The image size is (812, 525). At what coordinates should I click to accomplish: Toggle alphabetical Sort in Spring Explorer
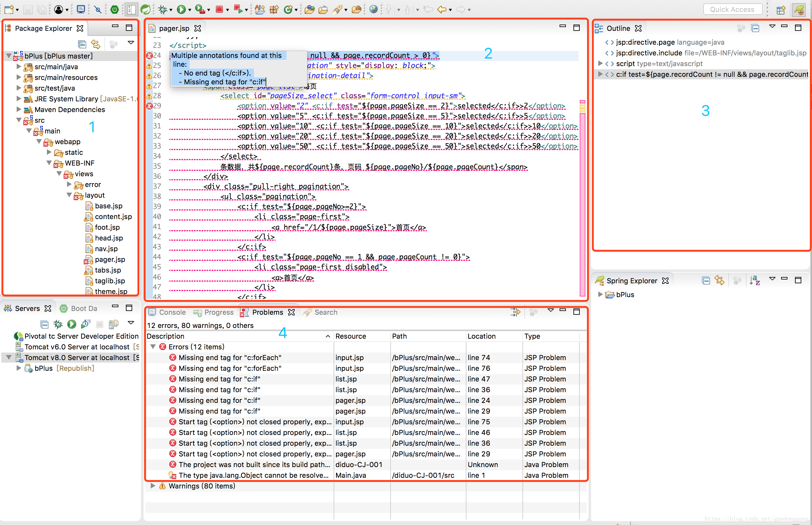755,280
